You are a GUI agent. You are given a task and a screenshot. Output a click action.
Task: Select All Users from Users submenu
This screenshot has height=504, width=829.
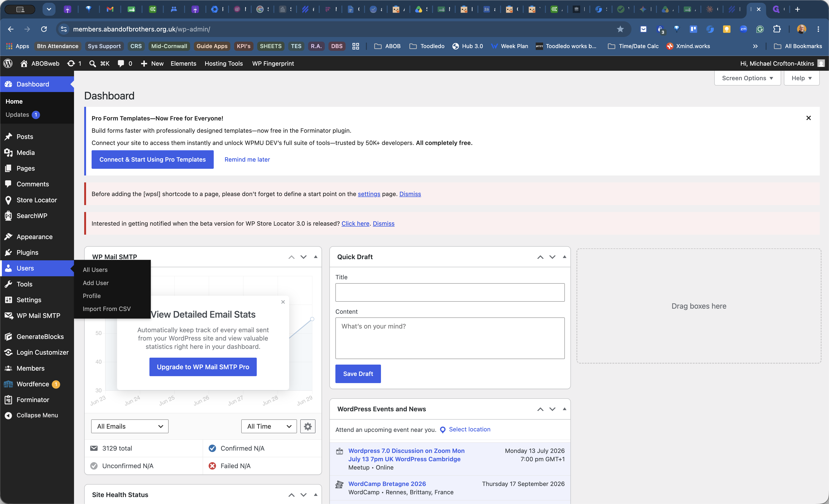click(95, 270)
